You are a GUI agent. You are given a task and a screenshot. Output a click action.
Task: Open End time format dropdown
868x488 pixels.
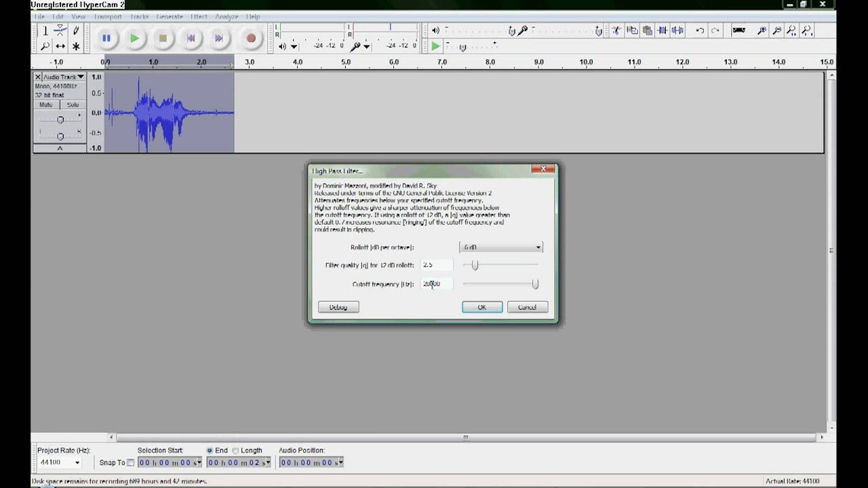coord(268,463)
